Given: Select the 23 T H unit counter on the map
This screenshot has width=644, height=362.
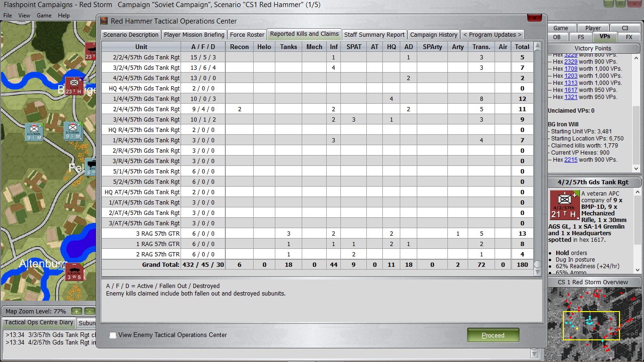Looking at the screenshot, I should [x=74, y=86].
